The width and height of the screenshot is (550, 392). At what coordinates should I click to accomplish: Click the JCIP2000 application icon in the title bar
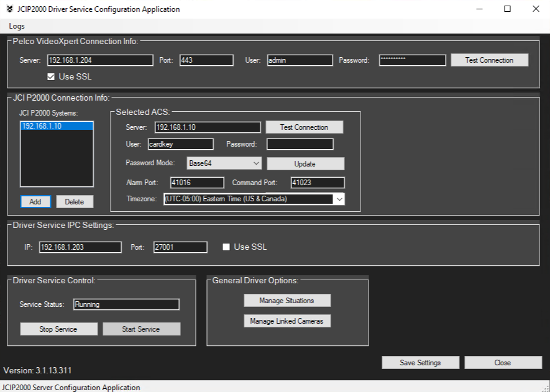click(x=7, y=9)
